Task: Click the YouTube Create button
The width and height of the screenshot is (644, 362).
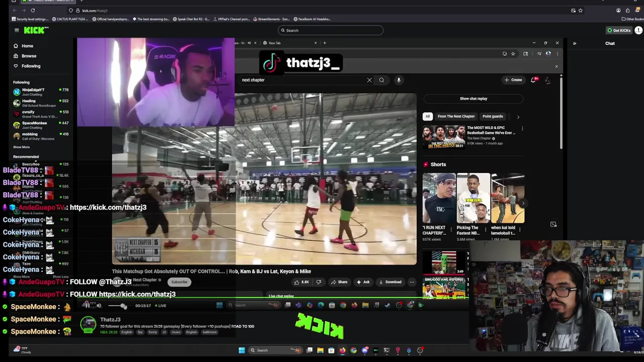Action: [x=513, y=80]
